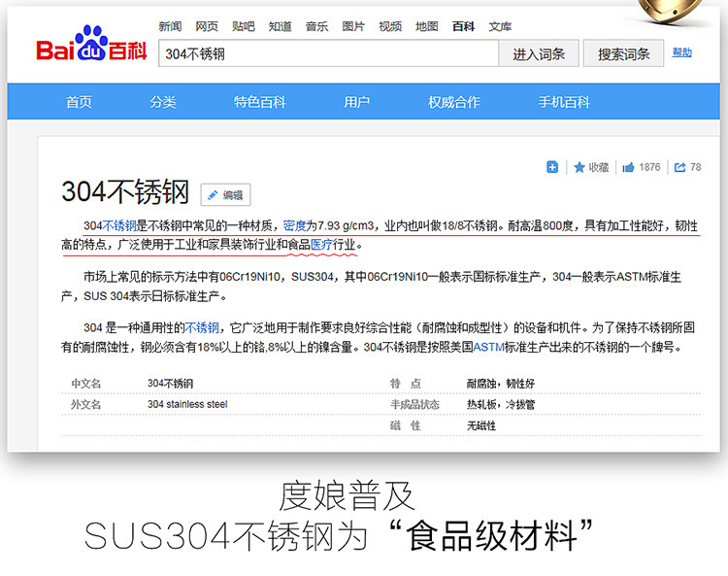The height and width of the screenshot is (576, 728).
Task: Open the 知道 tab above search
Action: [x=280, y=26]
